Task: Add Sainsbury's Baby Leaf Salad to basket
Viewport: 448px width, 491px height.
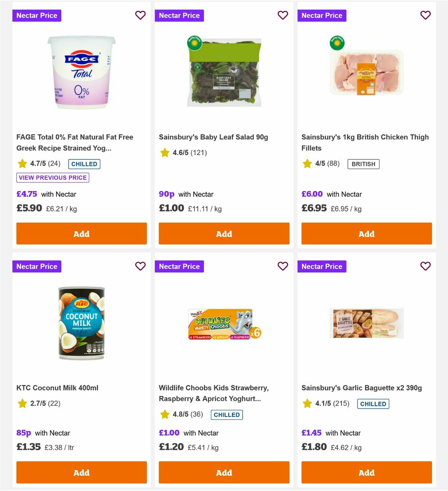Action: 224,234
